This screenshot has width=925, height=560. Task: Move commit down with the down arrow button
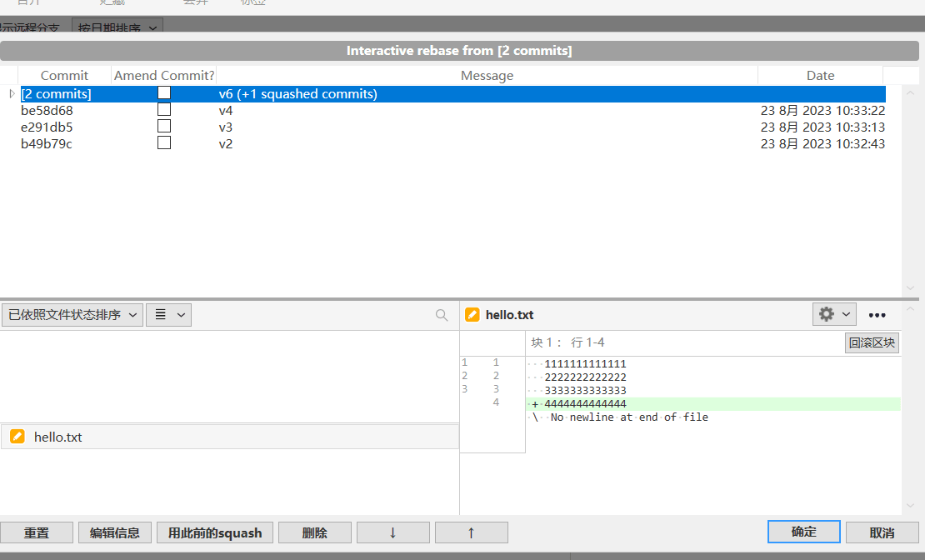[392, 532]
